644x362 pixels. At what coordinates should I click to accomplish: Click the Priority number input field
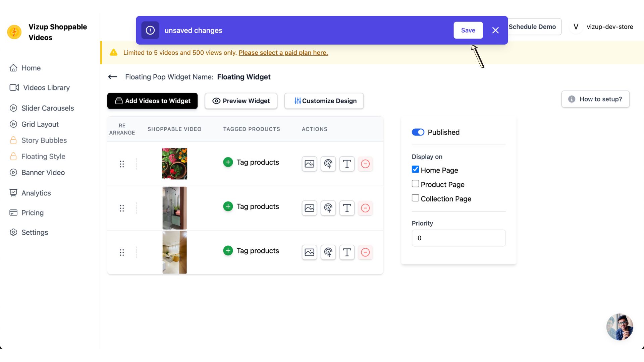point(458,238)
